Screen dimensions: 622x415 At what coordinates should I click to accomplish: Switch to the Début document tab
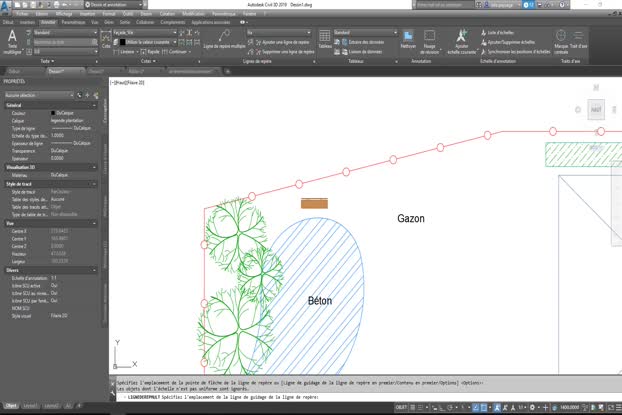pos(14,71)
